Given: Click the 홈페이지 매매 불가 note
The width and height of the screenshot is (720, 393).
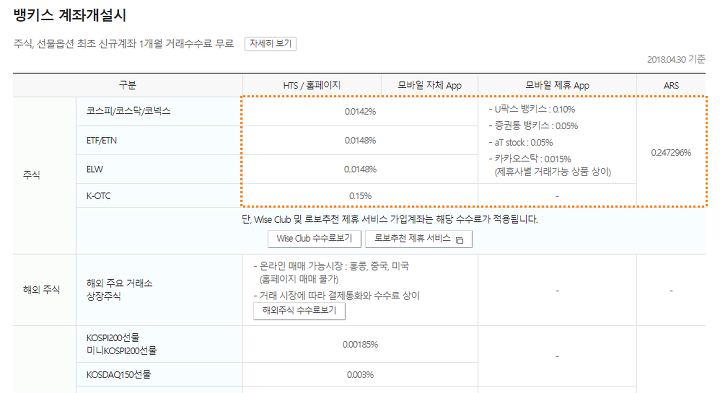Looking at the screenshot, I should (299, 279).
